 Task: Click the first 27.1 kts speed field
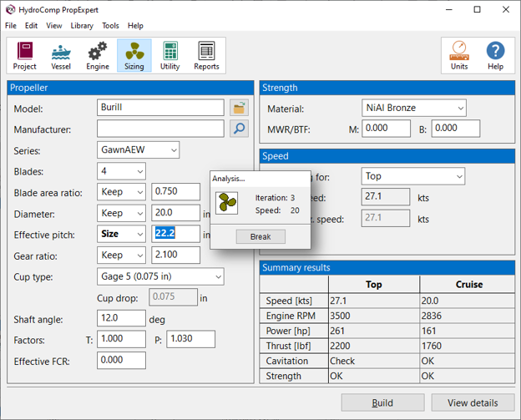[386, 197]
